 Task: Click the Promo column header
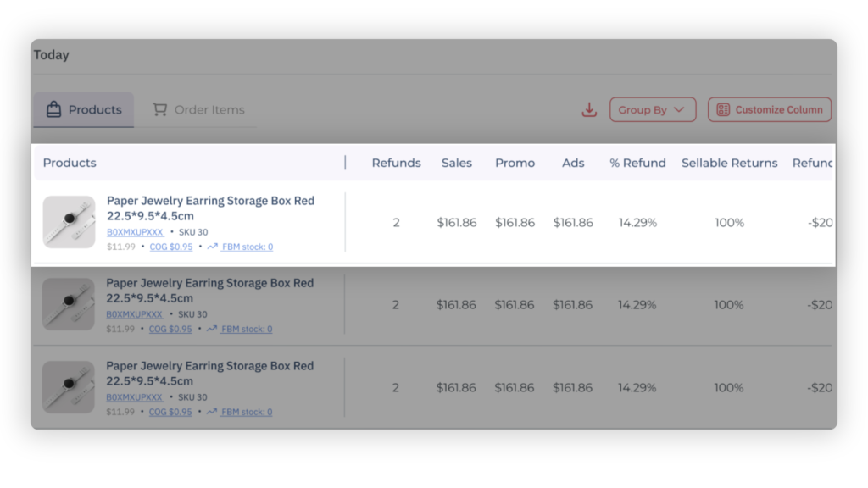point(515,163)
